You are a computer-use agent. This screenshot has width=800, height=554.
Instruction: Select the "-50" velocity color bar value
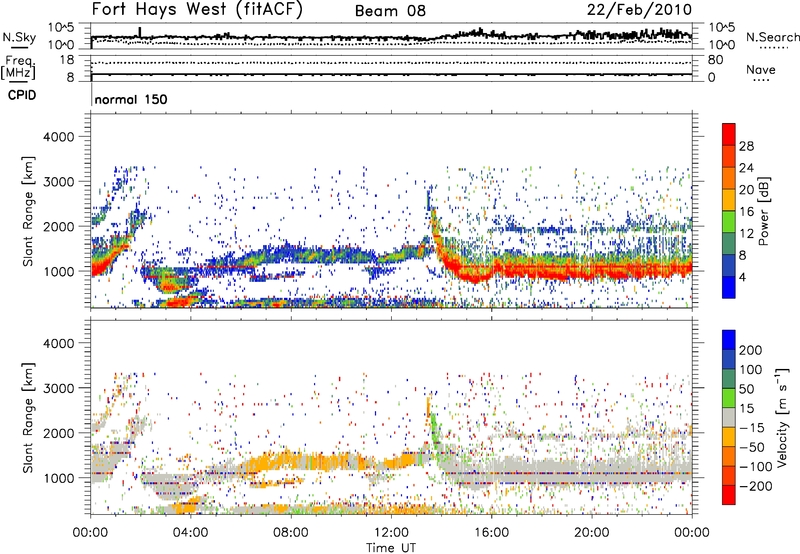752,447
